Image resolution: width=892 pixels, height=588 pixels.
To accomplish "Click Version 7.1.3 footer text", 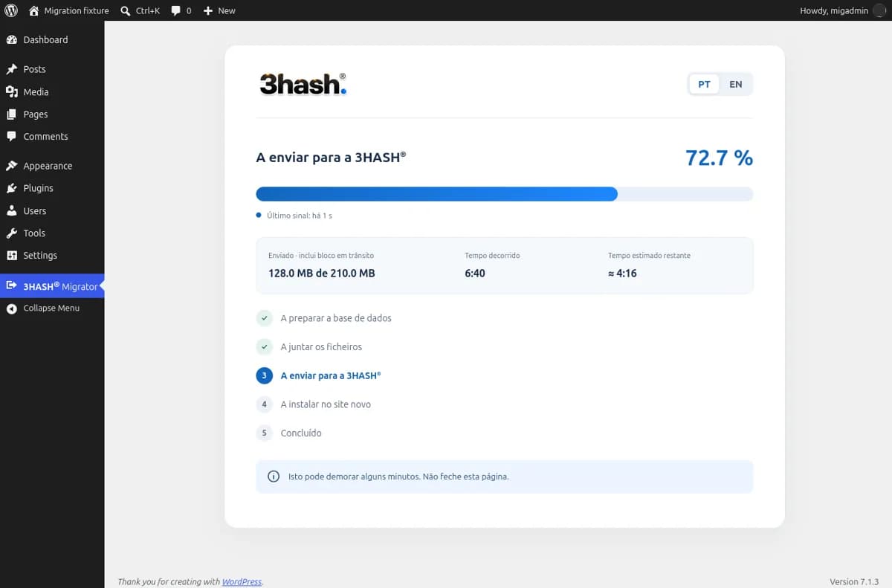I will [x=854, y=581].
